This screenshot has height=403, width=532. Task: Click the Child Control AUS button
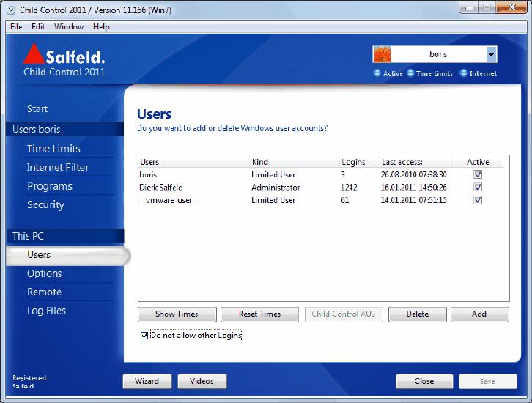344,314
